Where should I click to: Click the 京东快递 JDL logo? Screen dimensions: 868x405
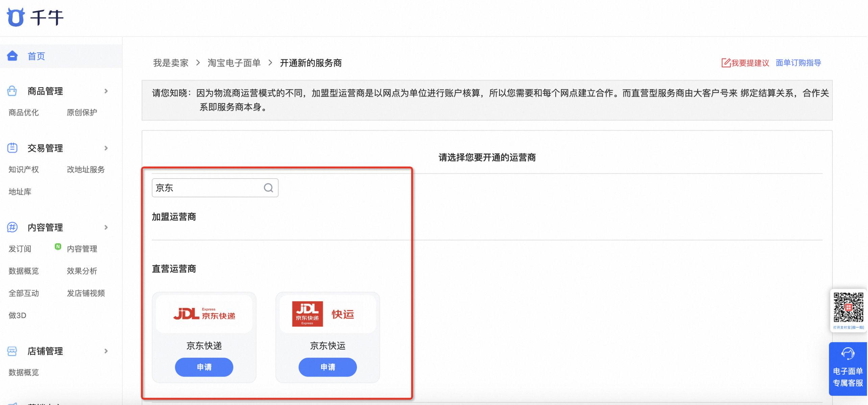204,314
